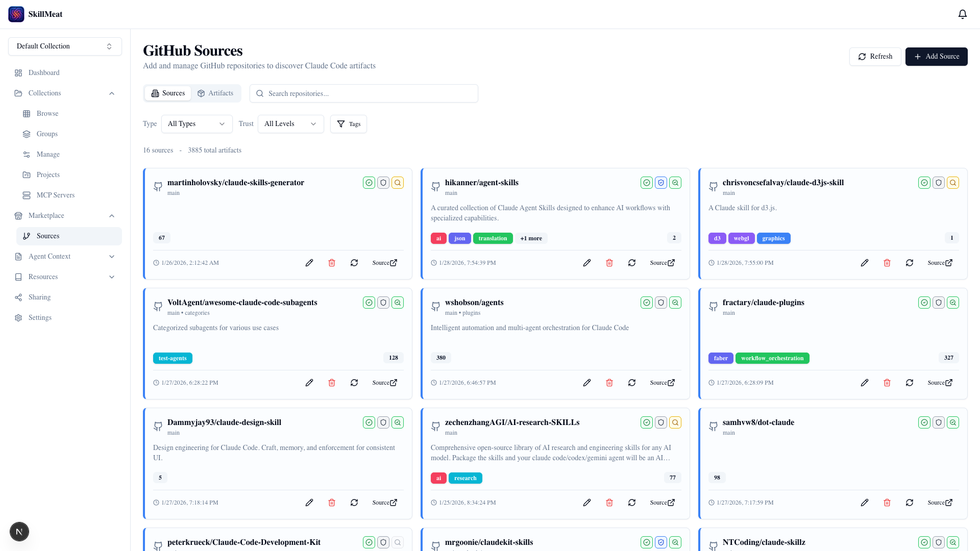Open the All Types dropdown
This screenshot has height=551, width=980.
[197, 124]
